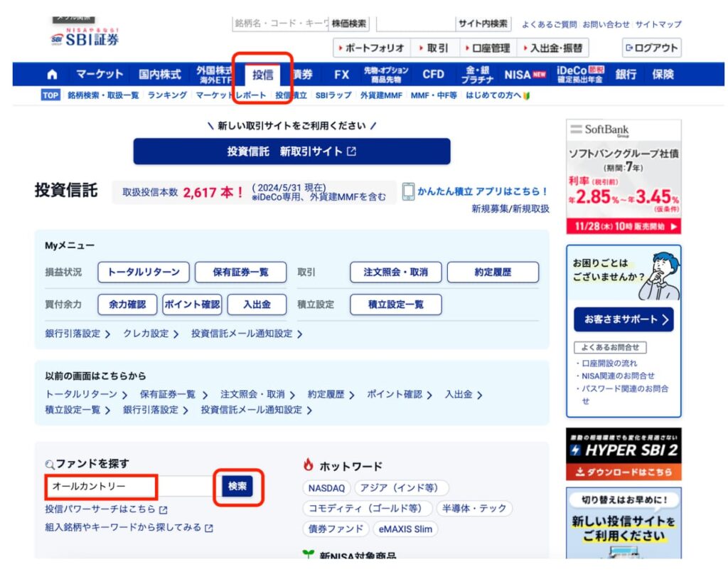The width and height of the screenshot is (728, 572).
Task: Select the CFD navigation tab
Action: tap(433, 75)
